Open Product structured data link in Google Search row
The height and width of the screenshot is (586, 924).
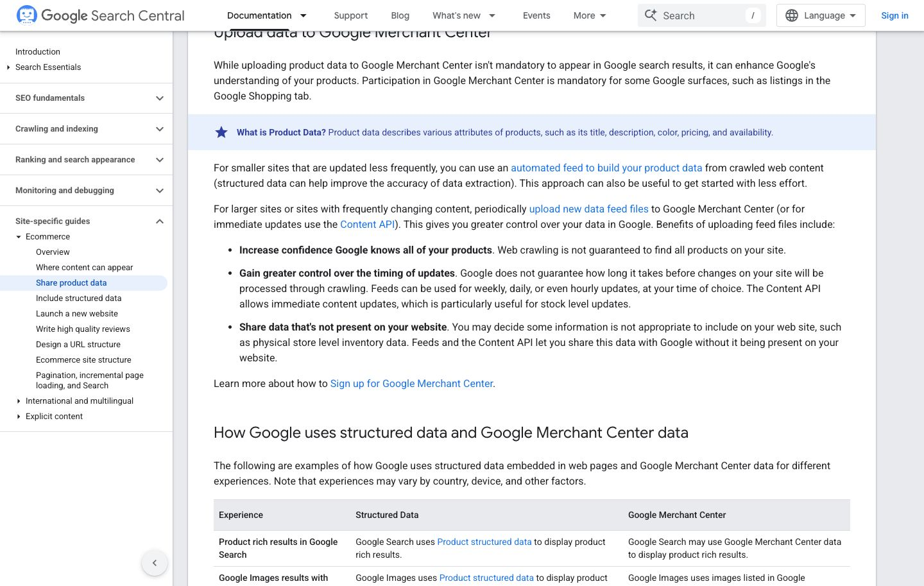(x=484, y=542)
